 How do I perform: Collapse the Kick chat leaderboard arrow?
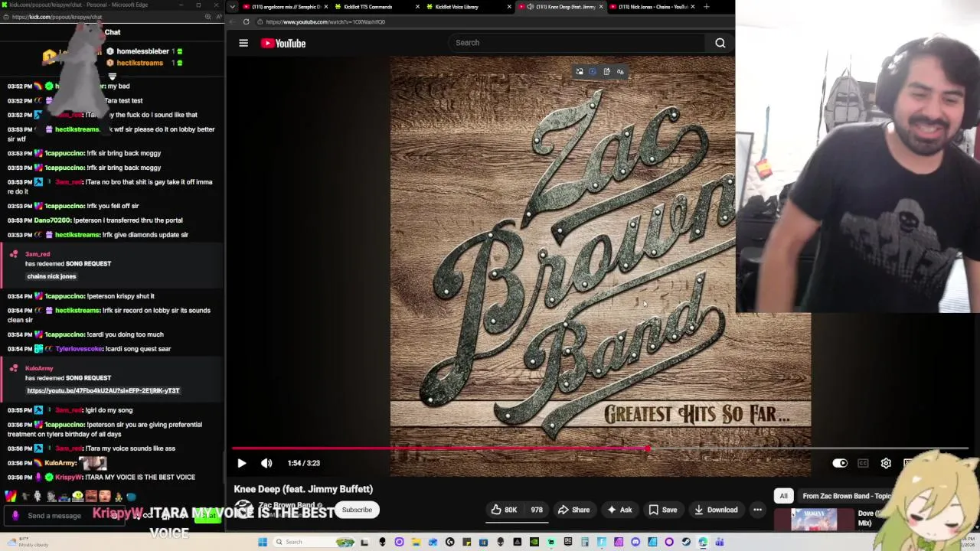pyautogui.click(x=113, y=77)
